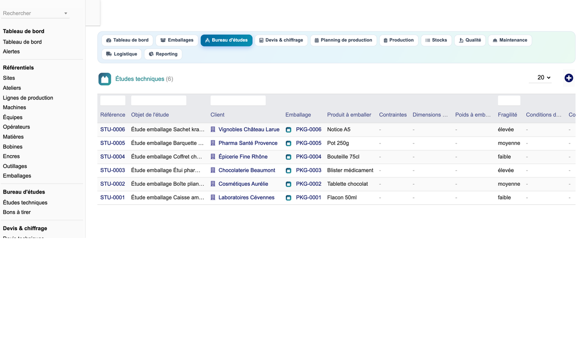588x364 pixels.
Task: Select the Bureau d'études tab
Action: [x=226, y=40]
